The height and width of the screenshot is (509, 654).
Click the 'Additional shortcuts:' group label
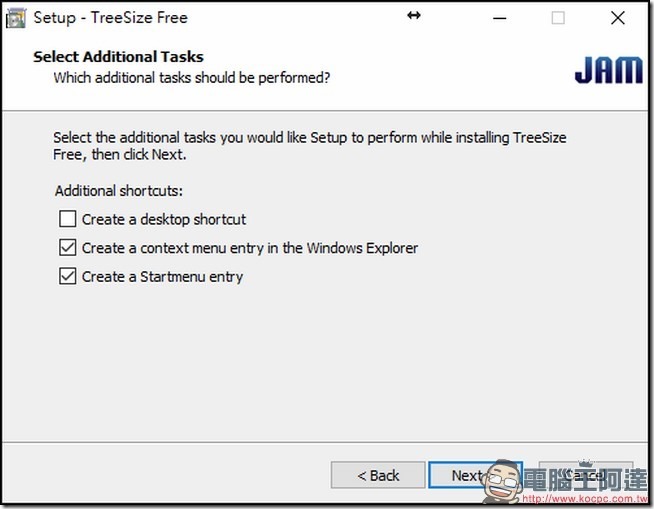click(119, 190)
